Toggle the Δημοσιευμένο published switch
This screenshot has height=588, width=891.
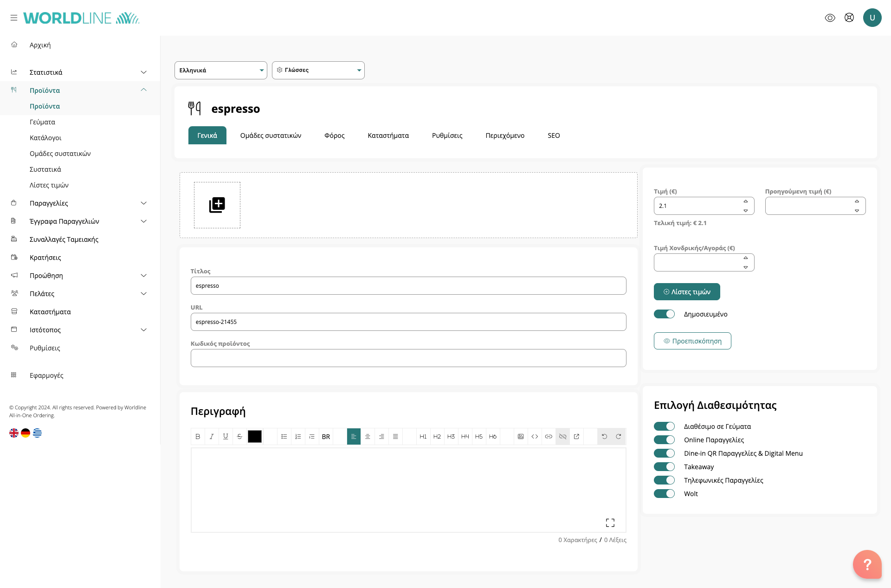[x=664, y=314]
